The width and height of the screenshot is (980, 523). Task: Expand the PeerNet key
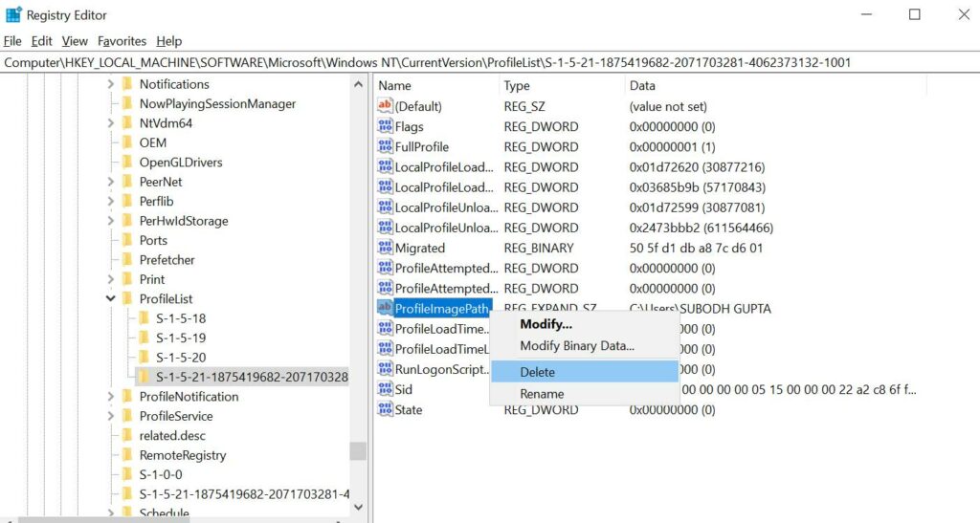point(111,182)
